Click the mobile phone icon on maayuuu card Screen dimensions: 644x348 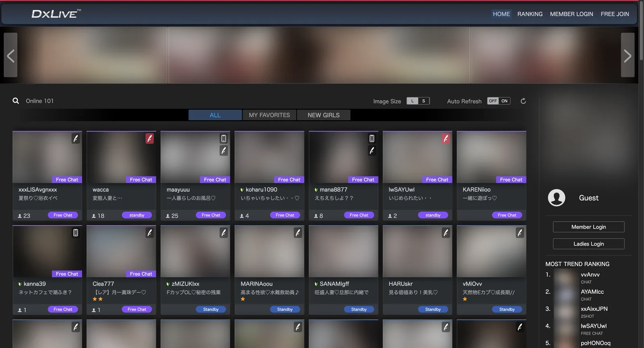click(x=224, y=138)
